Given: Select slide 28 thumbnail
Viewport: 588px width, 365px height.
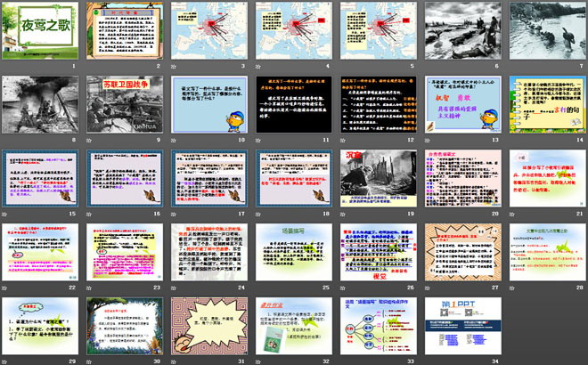Looking at the screenshot, I should [x=548, y=252].
